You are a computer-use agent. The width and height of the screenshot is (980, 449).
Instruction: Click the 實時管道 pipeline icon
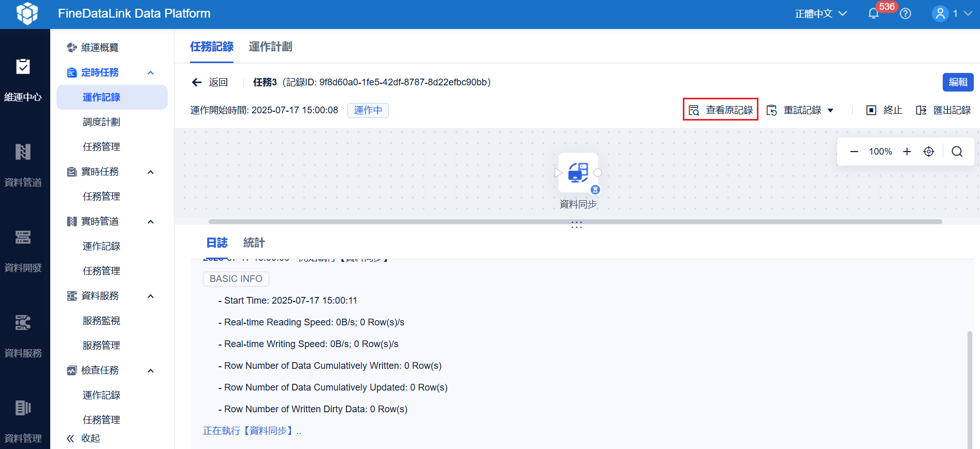click(x=72, y=221)
